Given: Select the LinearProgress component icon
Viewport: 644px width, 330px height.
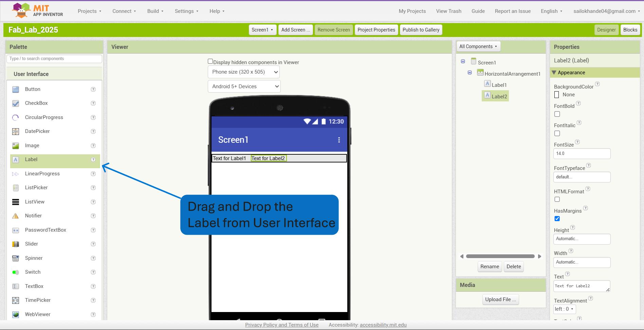Looking at the screenshot, I should click(16, 174).
